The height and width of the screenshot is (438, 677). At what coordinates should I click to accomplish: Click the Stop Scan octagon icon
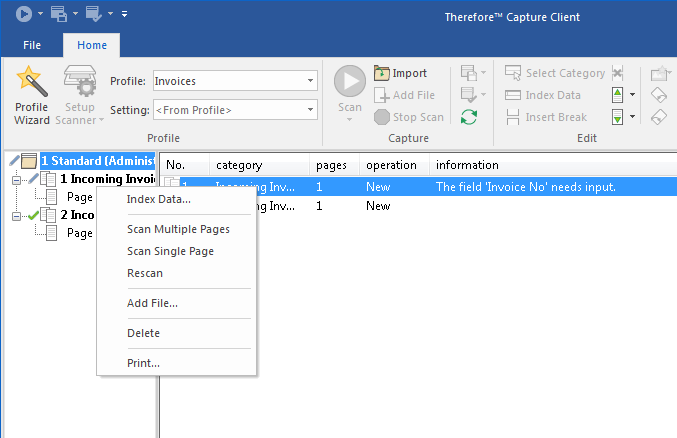(382, 117)
